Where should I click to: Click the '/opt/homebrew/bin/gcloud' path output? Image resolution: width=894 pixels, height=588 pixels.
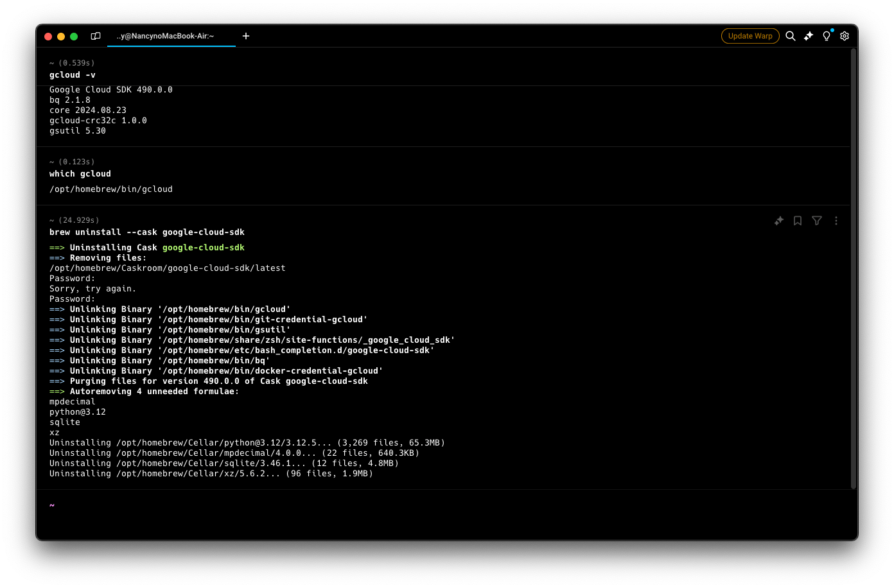click(x=111, y=189)
